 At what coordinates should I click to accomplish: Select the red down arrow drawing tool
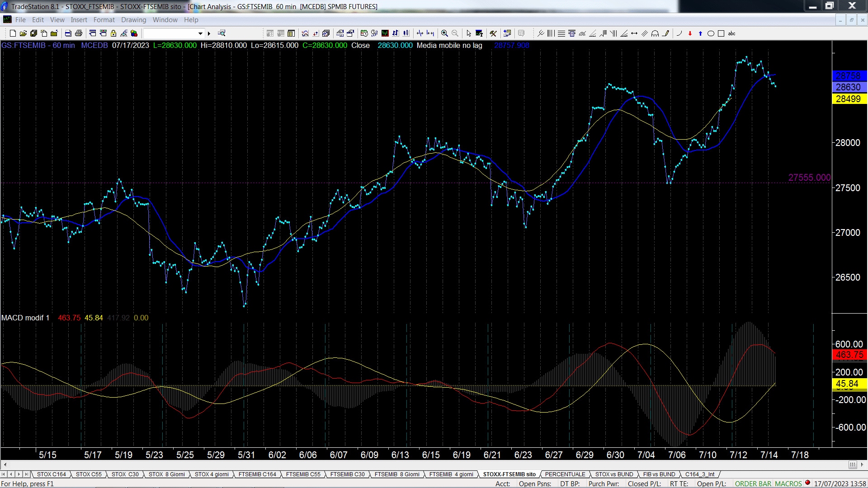click(690, 33)
